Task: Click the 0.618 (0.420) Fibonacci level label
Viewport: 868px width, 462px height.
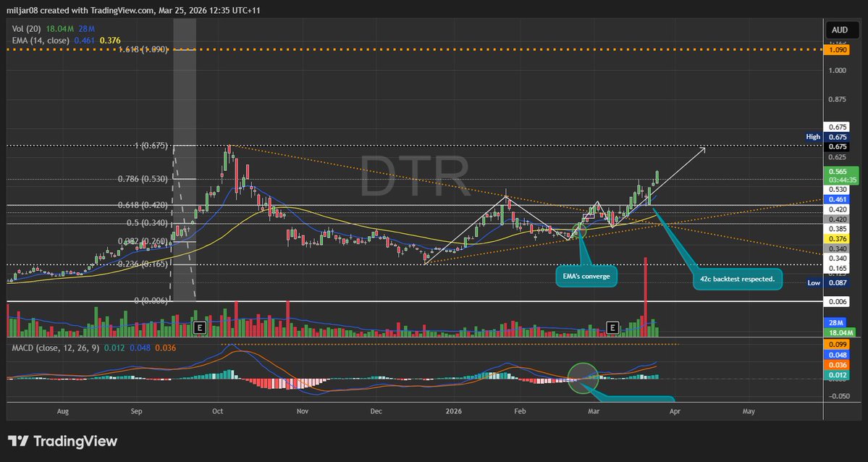Action: click(x=143, y=205)
